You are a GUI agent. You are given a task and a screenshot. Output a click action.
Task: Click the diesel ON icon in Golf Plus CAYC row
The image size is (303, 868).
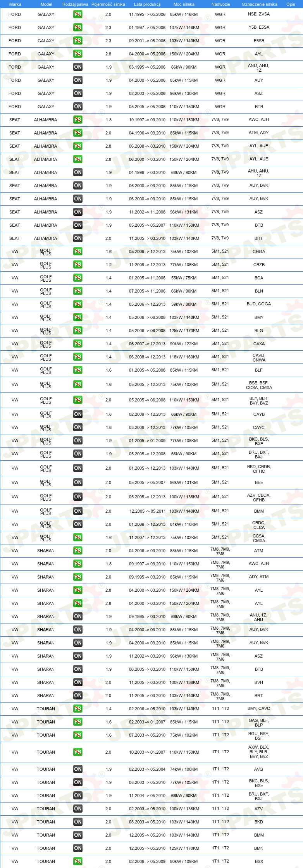click(x=78, y=427)
